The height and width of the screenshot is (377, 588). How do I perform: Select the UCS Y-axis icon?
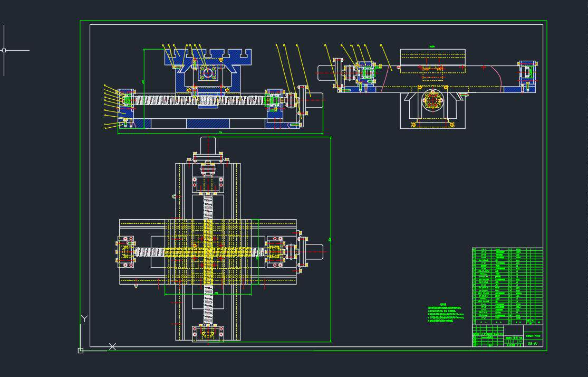point(84,319)
